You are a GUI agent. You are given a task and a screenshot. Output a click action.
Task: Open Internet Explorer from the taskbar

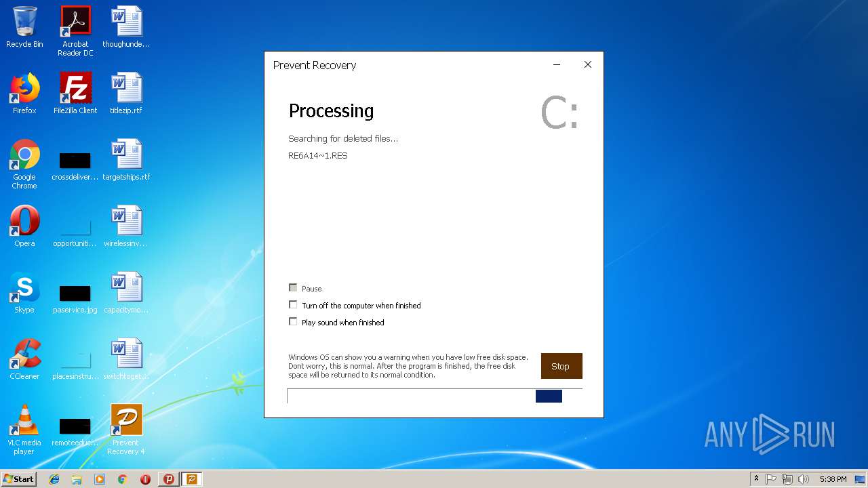coord(54,479)
